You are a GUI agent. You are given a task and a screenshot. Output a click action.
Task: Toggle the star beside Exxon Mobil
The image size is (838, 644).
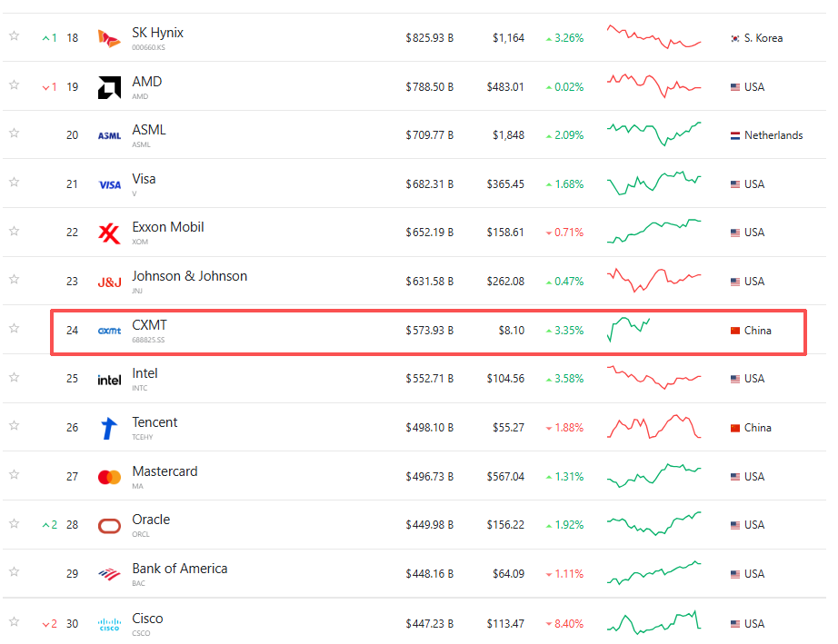click(15, 231)
